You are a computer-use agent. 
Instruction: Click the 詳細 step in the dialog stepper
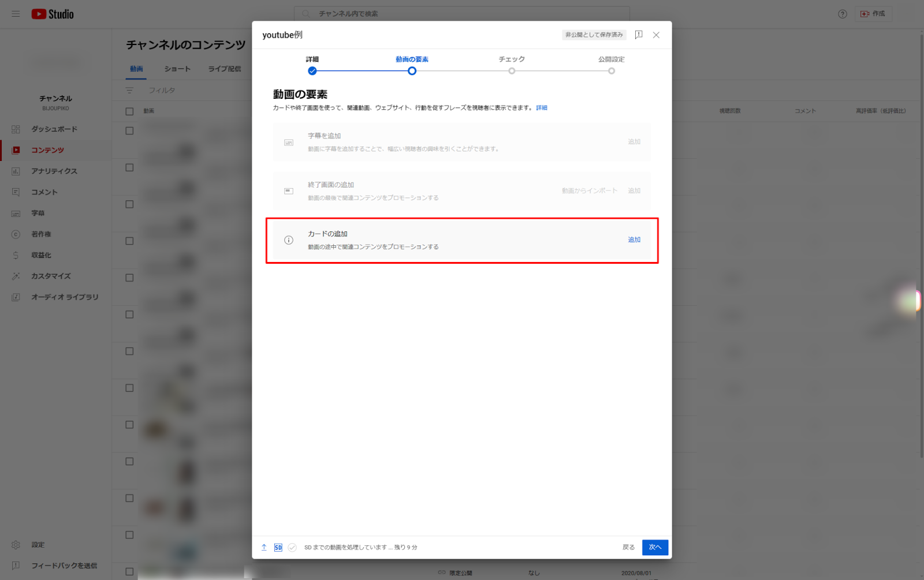(312, 65)
